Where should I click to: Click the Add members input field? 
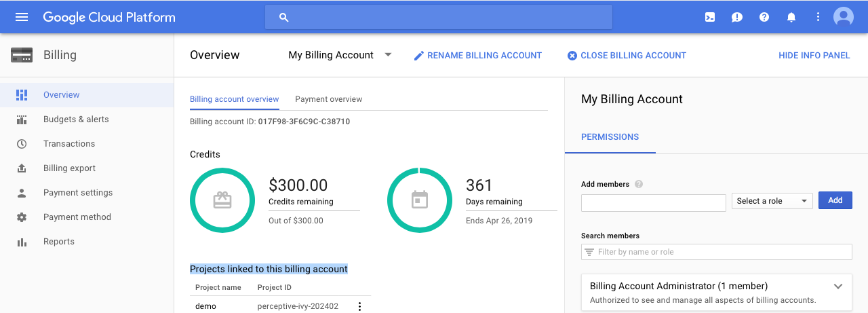[654, 203]
